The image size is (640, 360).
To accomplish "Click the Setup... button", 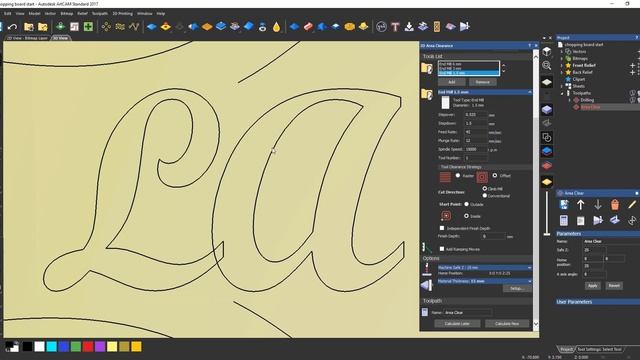I will (517, 289).
